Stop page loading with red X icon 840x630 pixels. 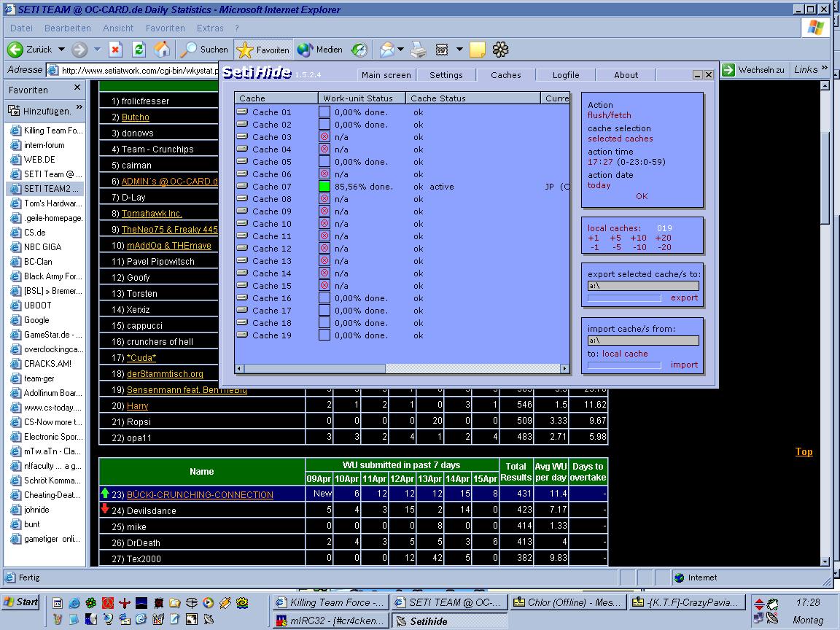coord(115,50)
